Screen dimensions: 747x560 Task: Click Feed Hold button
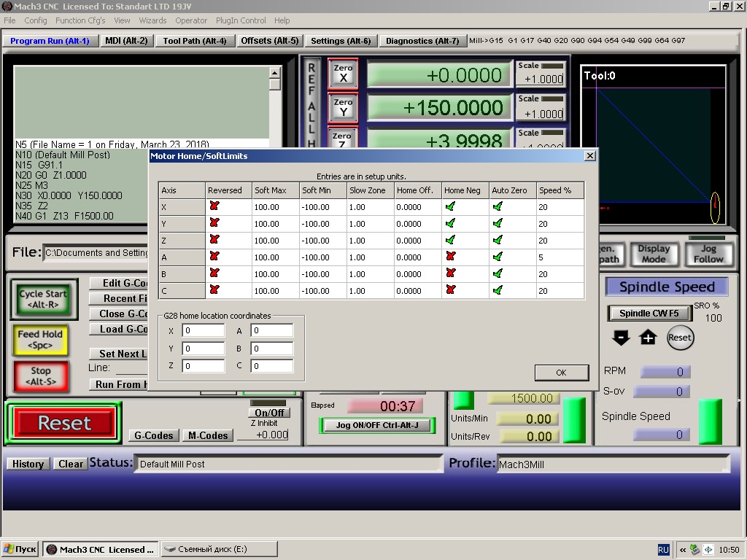(40, 340)
